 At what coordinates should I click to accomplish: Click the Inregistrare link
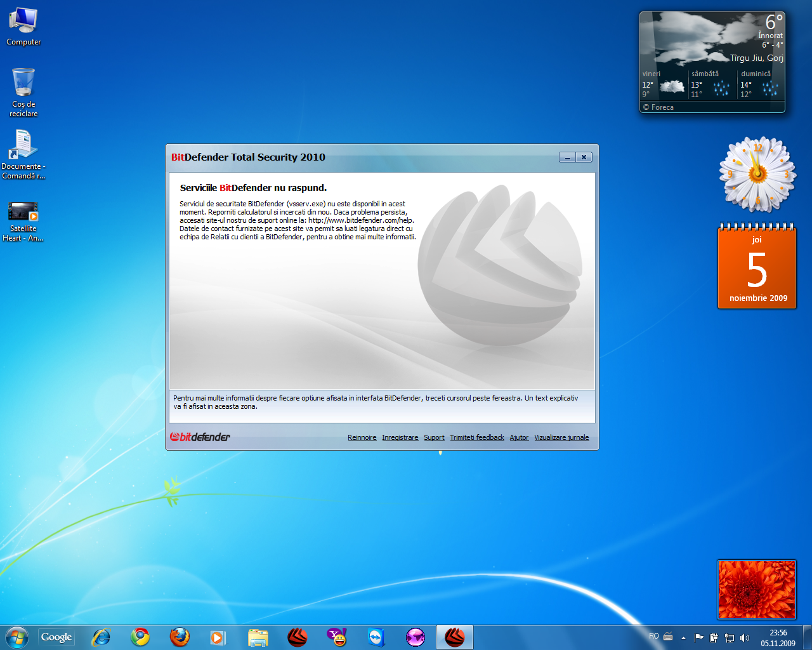[x=400, y=437]
